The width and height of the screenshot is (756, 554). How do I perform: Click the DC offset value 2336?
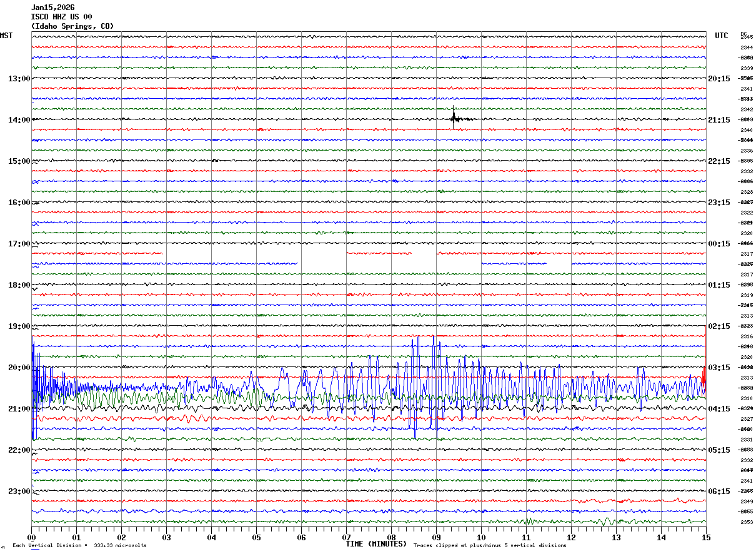[746, 151]
